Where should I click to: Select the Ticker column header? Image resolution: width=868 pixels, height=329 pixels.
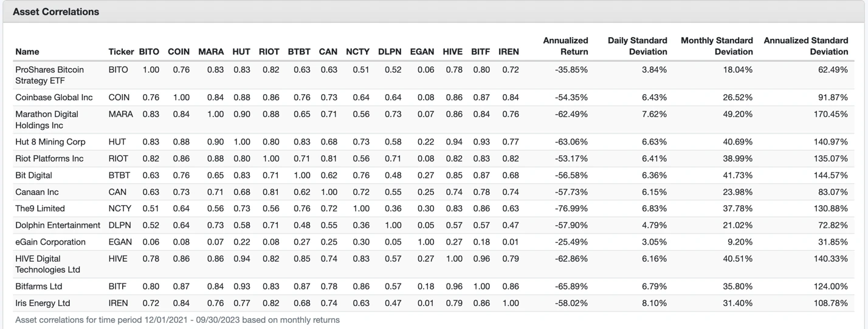click(121, 52)
